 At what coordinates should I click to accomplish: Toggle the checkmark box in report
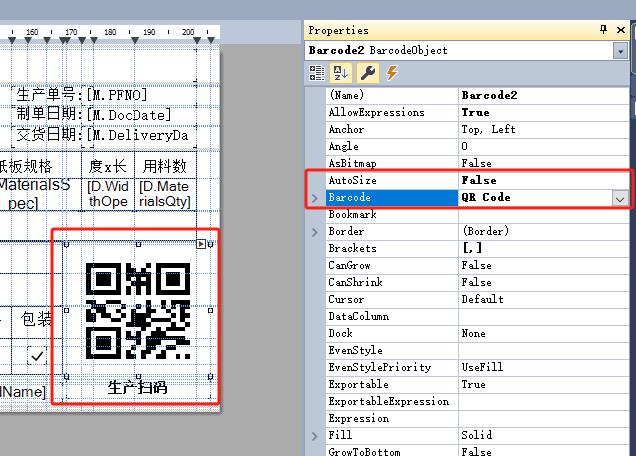pyautogui.click(x=37, y=355)
